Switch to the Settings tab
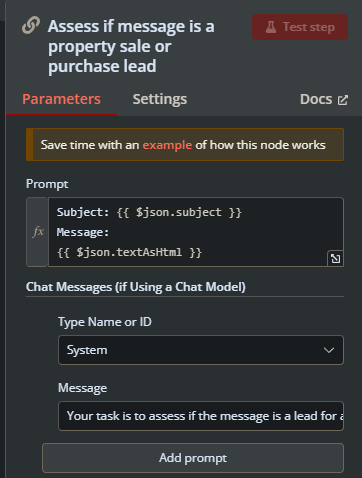This screenshot has width=362, height=478. click(x=160, y=99)
